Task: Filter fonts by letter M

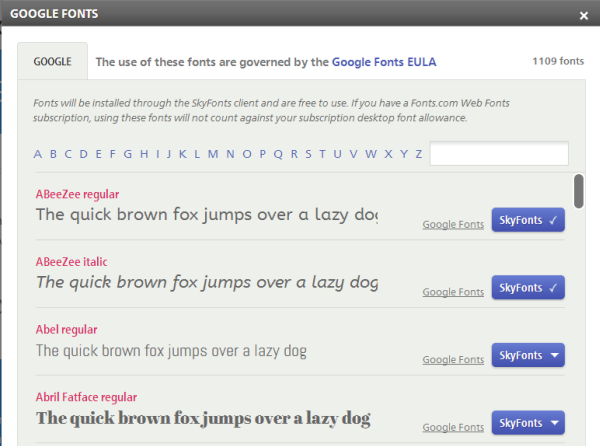Action: click(213, 154)
